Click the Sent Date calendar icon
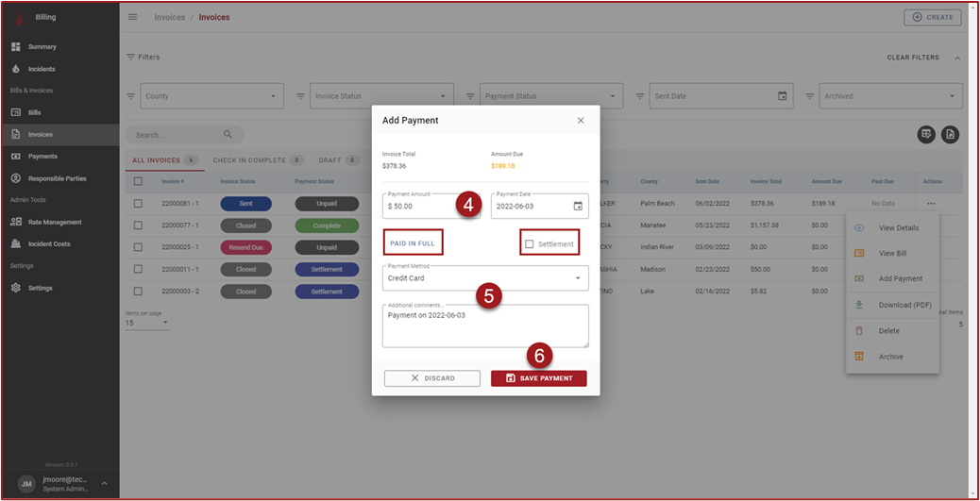980x501 pixels. point(782,96)
